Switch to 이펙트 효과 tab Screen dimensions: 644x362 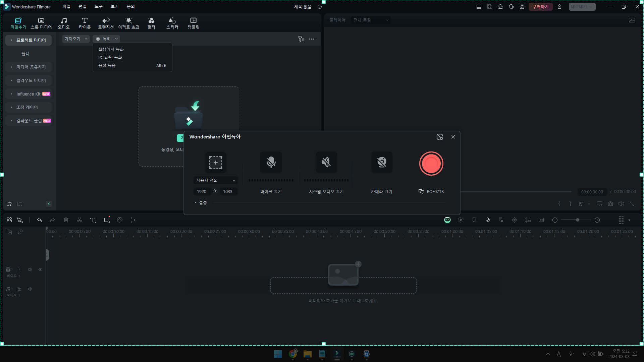point(128,23)
